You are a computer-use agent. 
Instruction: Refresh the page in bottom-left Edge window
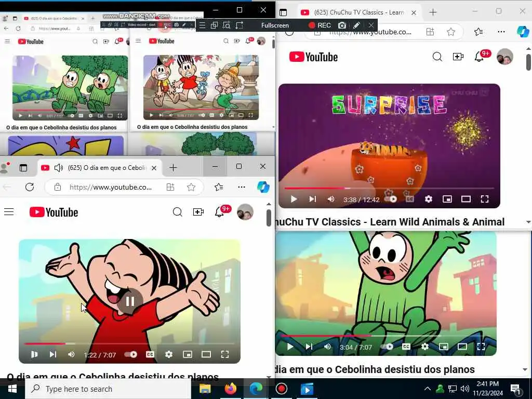point(30,187)
